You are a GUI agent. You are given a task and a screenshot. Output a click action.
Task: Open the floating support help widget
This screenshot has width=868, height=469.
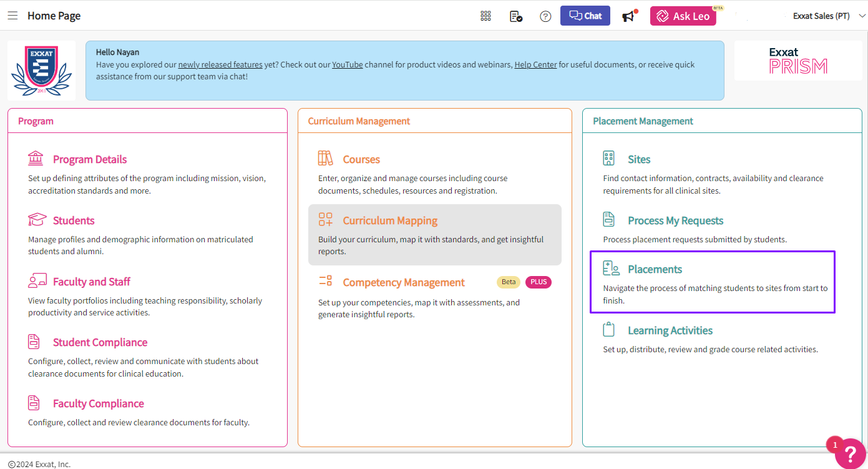point(850,452)
